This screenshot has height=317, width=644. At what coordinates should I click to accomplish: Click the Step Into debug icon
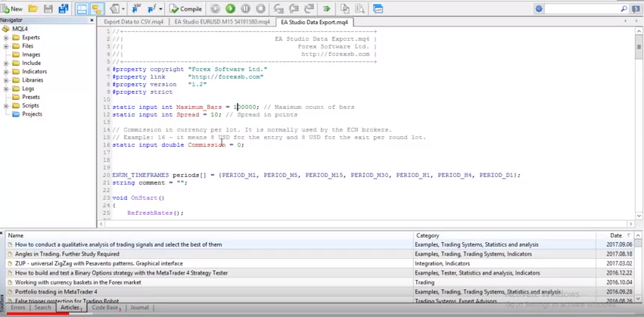pos(279,8)
